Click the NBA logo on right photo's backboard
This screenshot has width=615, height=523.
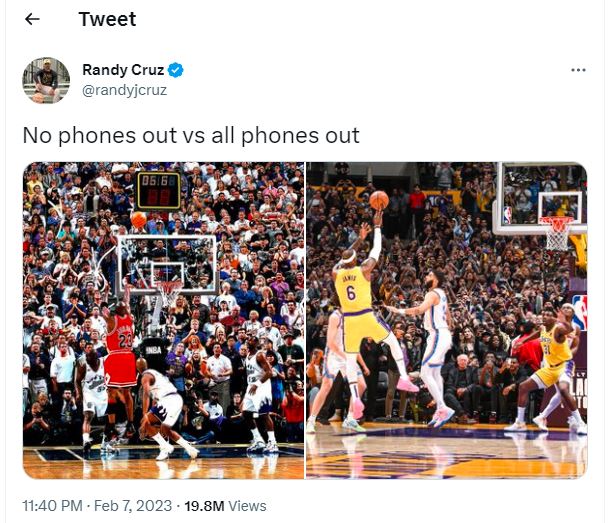point(507,215)
